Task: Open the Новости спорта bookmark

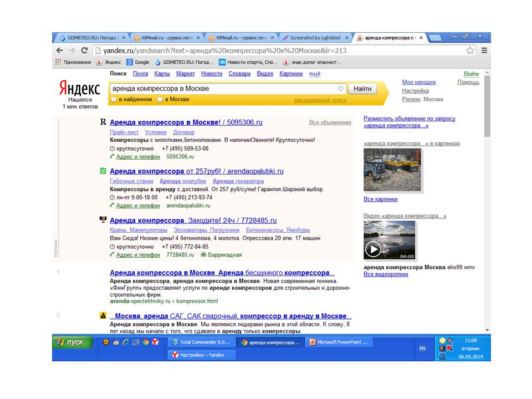Action: (x=248, y=62)
